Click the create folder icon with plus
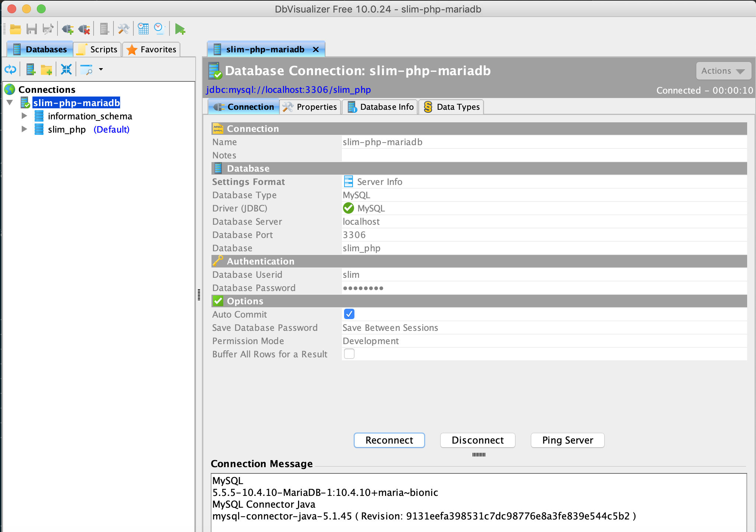 (x=46, y=69)
